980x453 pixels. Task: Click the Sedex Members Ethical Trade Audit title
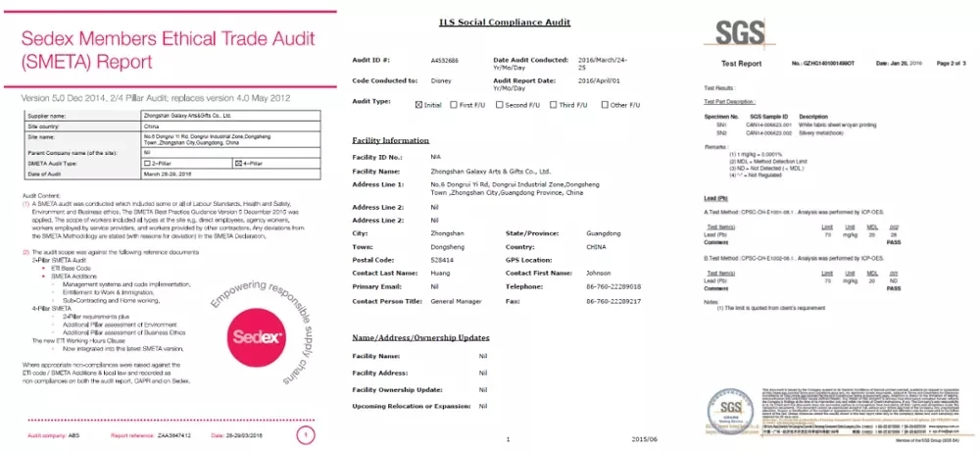(x=169, y=50)
